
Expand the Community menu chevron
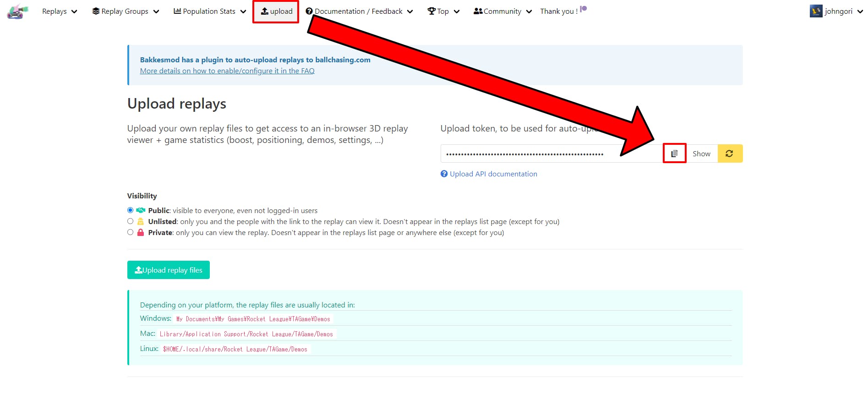(529, 11)
